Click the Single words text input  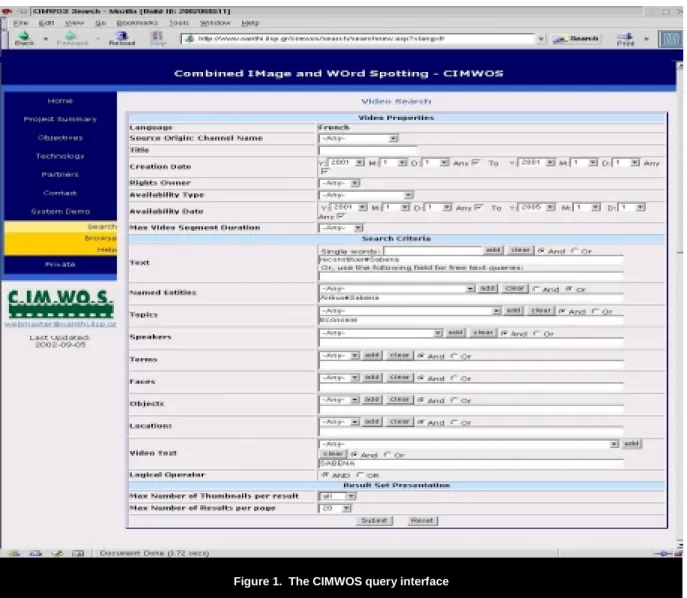[x=433, y=251]
